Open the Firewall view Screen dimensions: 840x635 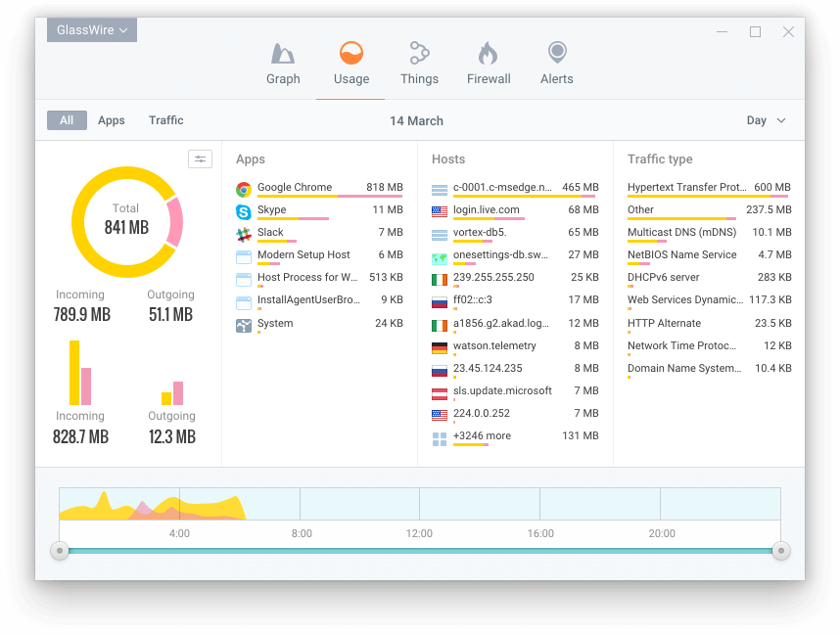[488, 62]
